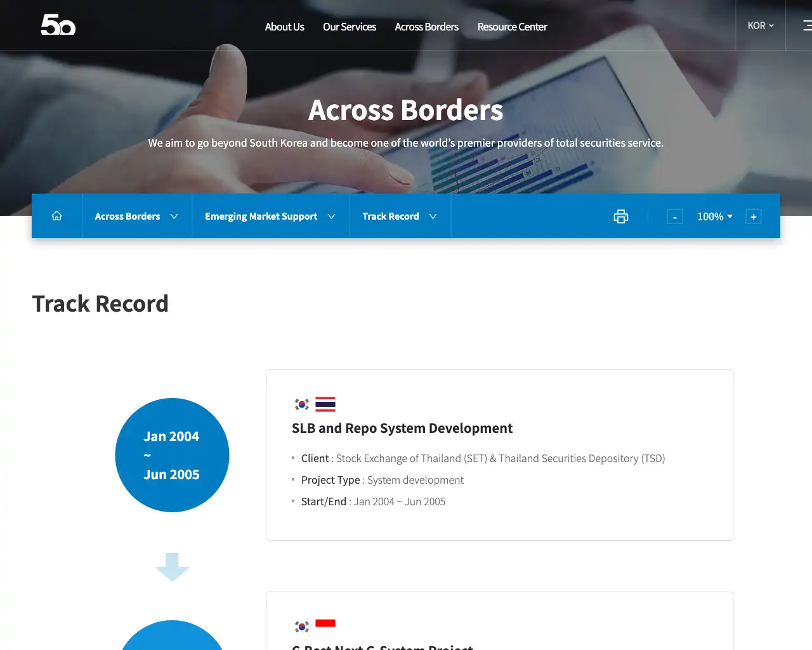
Task: Click the plus button to increase zoom
Action: [x=753, y=216]
